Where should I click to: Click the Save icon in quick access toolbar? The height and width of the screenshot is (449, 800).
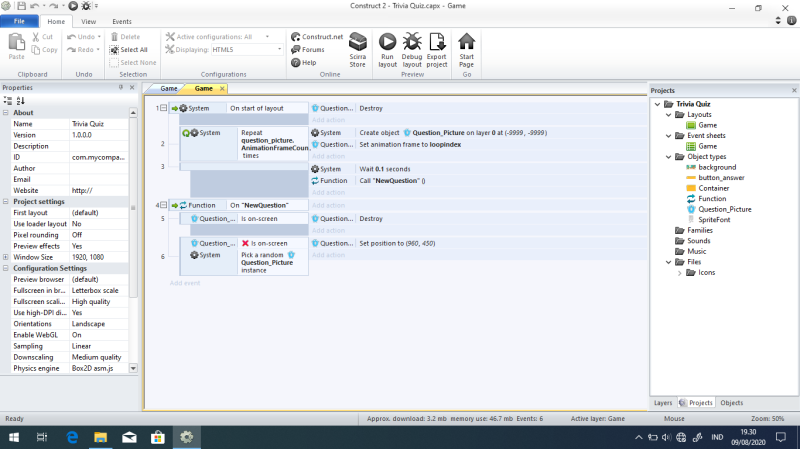[x=21, y=6]
